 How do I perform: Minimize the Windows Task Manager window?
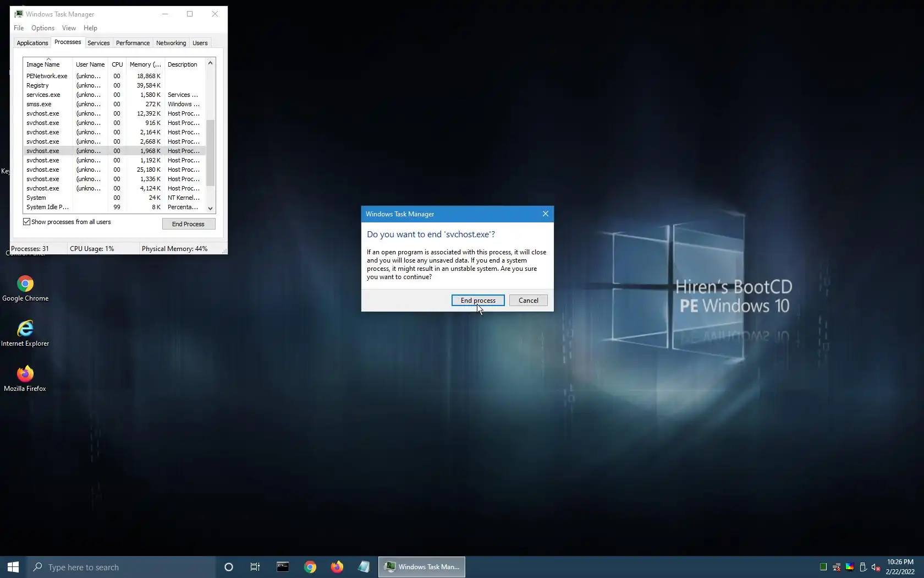[x=165, y=14]
